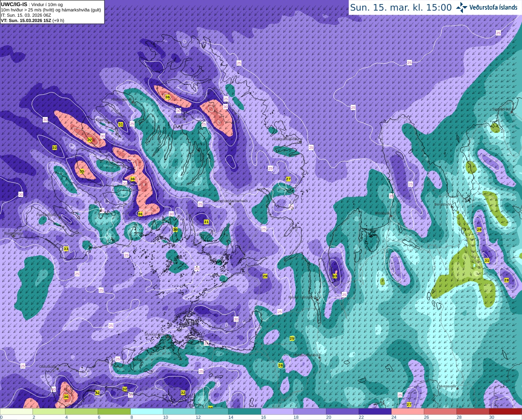
Task: Click the yellow 31 marker beside Flateyri
Action: (x=121, y=124)
